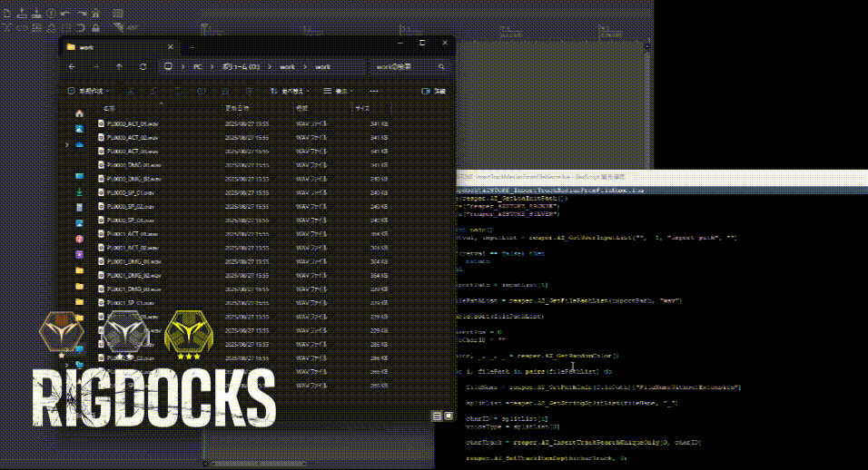868x470 pixels.
Task: Click the share icon in Explorer toolbar
Action: (225, 91)
